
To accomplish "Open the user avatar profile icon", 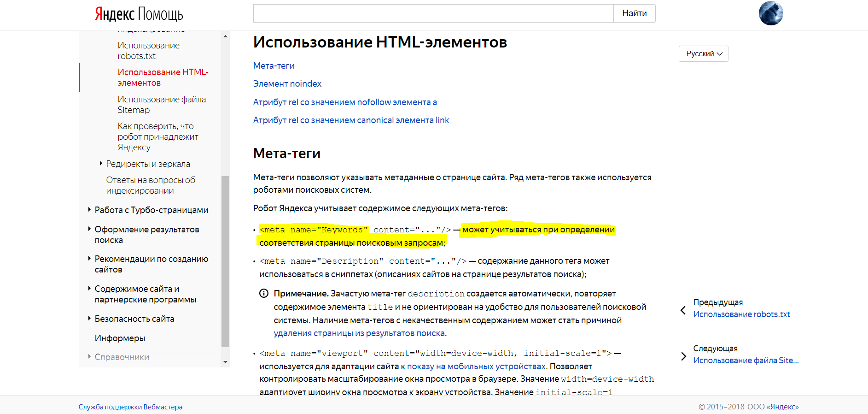I will (x=771, y=13).
